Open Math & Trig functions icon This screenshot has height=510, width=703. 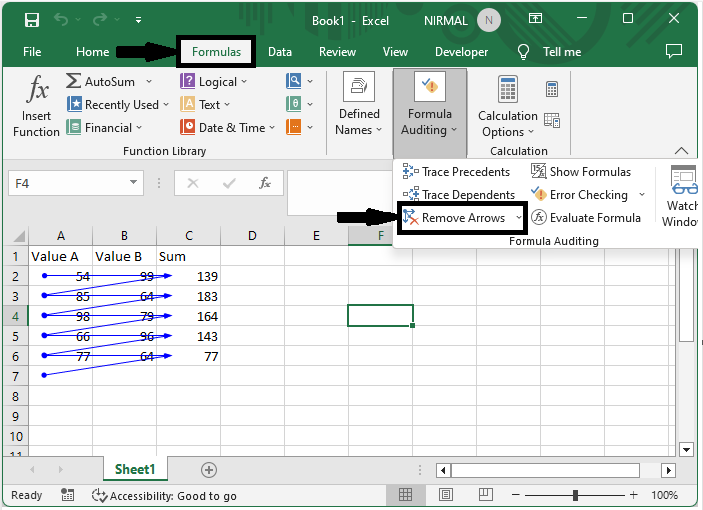(x=299, y=104)
